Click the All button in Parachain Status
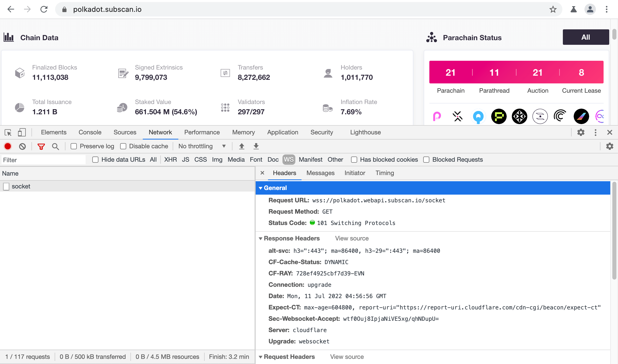618x364 pixels. pyautogui.click(x=586, y=37)
